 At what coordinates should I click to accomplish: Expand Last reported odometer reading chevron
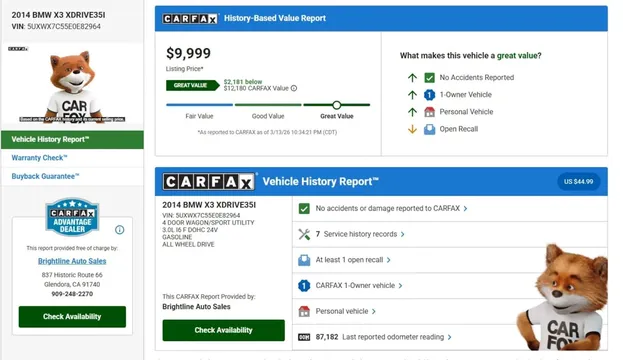pyautogui.click(x=449, y=337)
